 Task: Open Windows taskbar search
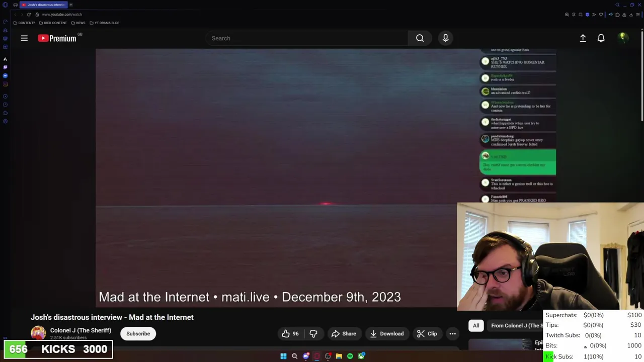click(x=294, y=356)
